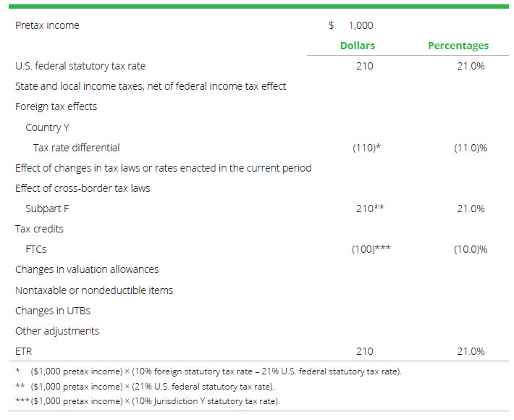Viewport: 514px width, 420px height.
Task: Click the State and local income taxes row
Action: coord(151,86)
